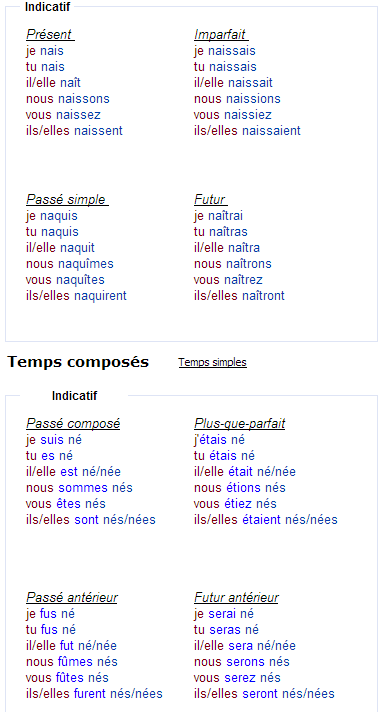Viewport: 380px width, 712px height.
Task: Click the Passé composé heading
Action: coord(73,424)
